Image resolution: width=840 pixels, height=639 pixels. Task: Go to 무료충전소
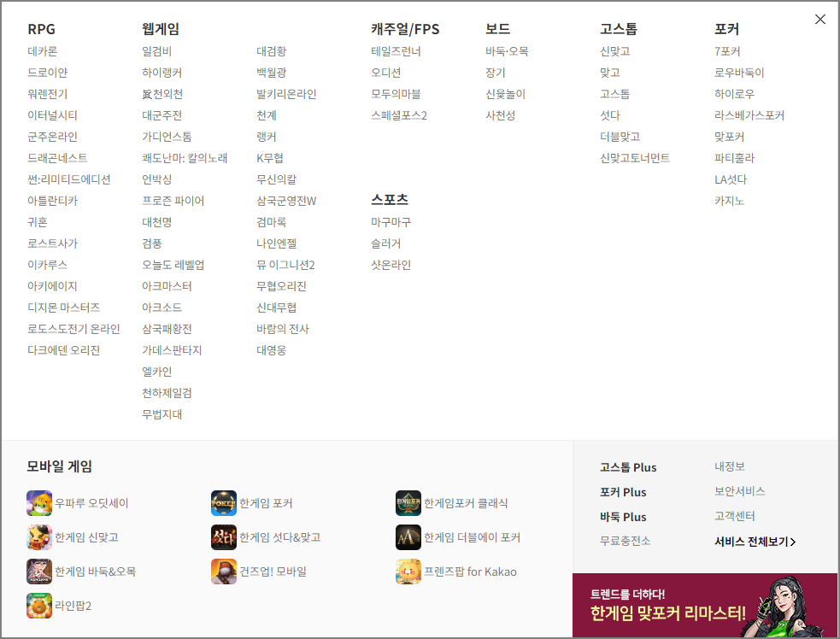coord(626,541)
